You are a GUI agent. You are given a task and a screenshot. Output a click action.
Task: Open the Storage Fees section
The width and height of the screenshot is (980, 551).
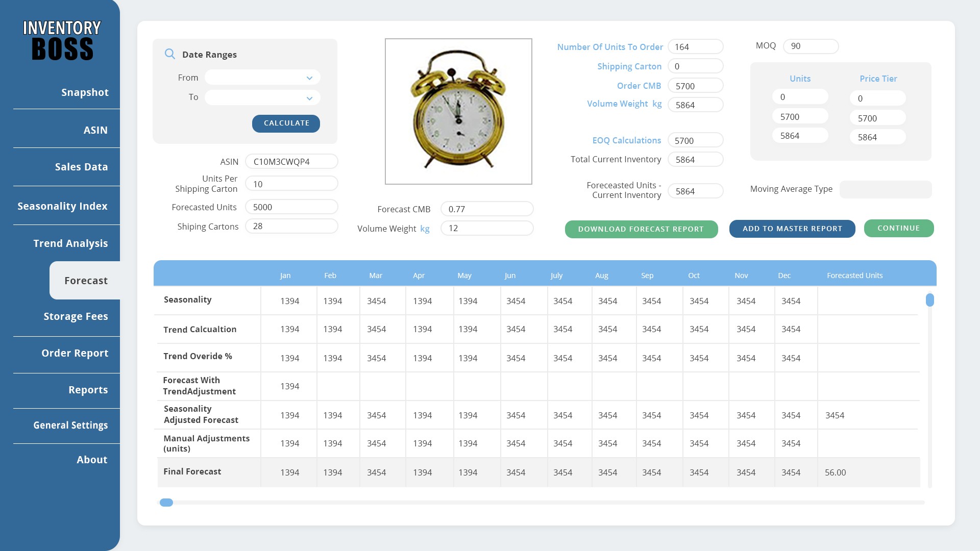coord(76,316)
